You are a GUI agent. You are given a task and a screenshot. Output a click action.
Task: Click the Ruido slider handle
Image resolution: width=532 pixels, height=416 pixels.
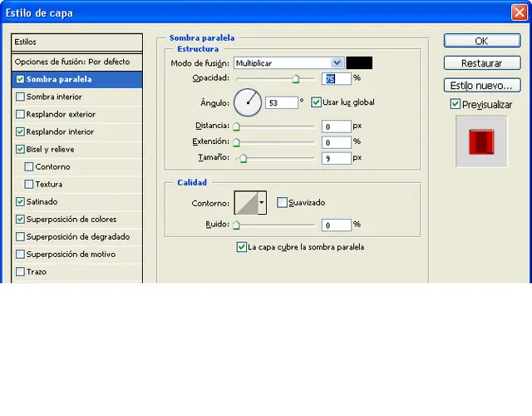236,225
